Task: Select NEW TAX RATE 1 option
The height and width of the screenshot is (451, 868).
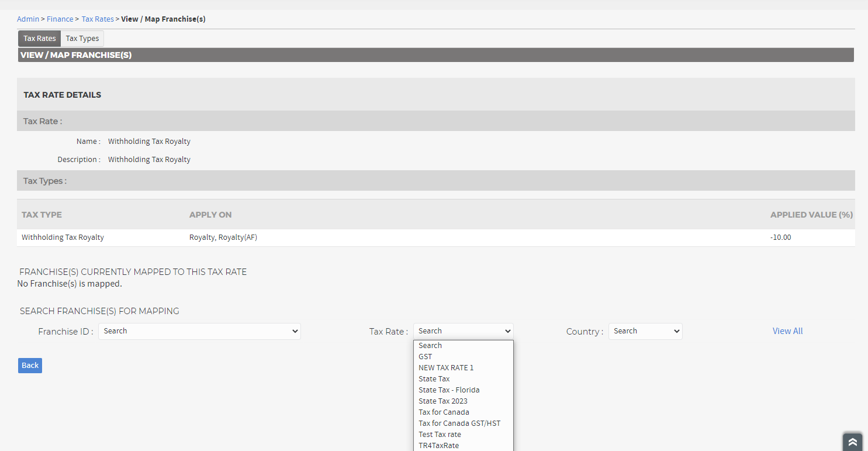Action: pyautogui.click(x=446, y=367)
